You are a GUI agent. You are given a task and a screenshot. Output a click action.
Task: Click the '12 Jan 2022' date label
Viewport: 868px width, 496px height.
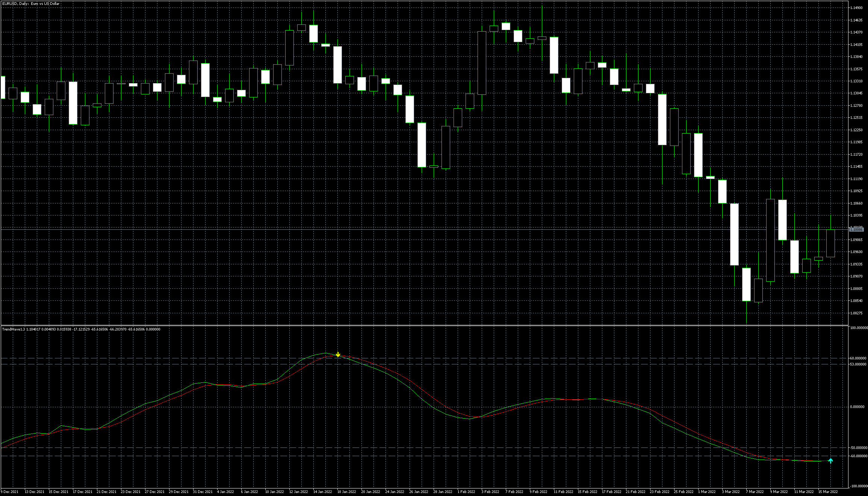[298, 492]
